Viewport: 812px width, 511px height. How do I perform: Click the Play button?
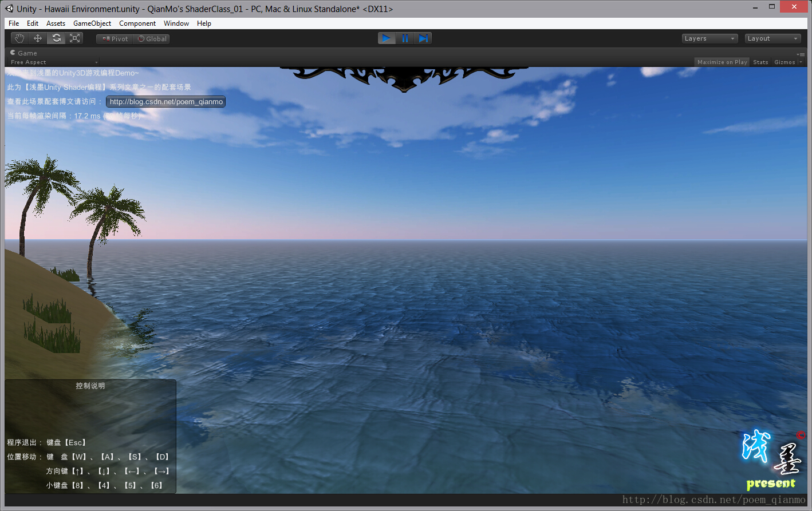tap(387, 38)
